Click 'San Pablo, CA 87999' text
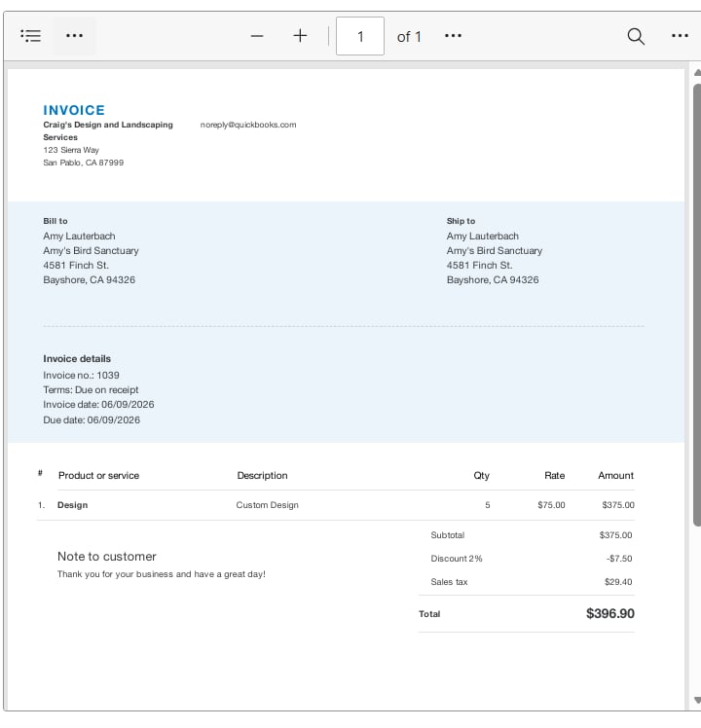Screen dimensions: 701x728 click(x=83, y=163)
